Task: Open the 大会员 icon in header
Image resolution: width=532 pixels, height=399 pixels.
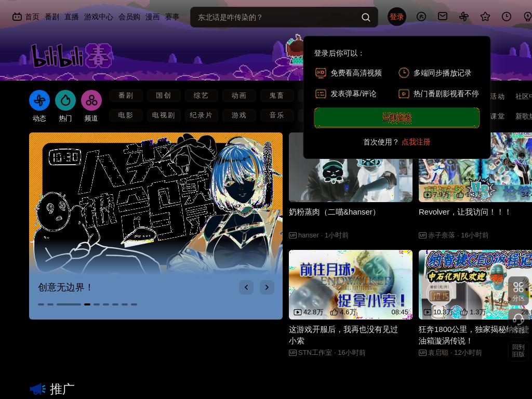Action: (421, 16)
